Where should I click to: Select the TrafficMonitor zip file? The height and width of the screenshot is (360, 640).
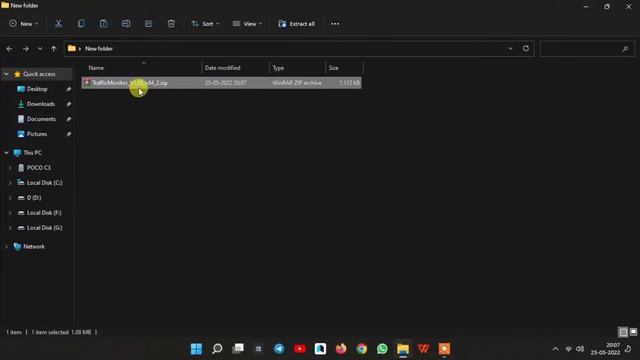[221, 83]
